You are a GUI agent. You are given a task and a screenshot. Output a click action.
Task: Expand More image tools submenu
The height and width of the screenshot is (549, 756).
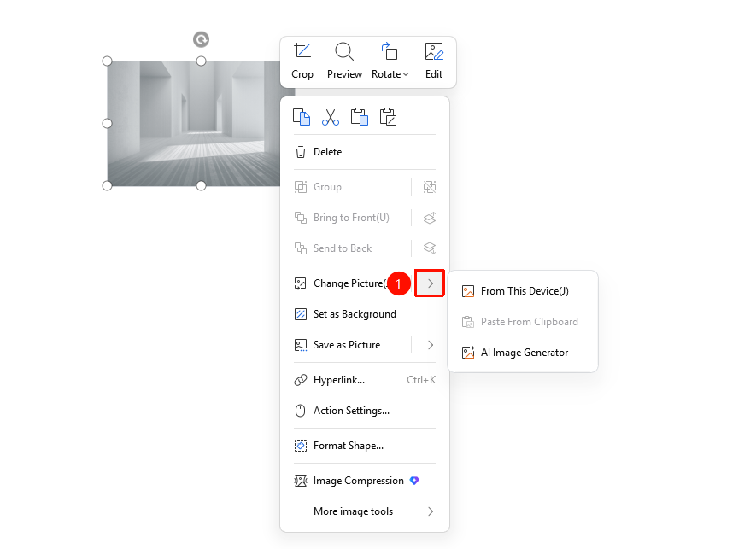point(365,511)
